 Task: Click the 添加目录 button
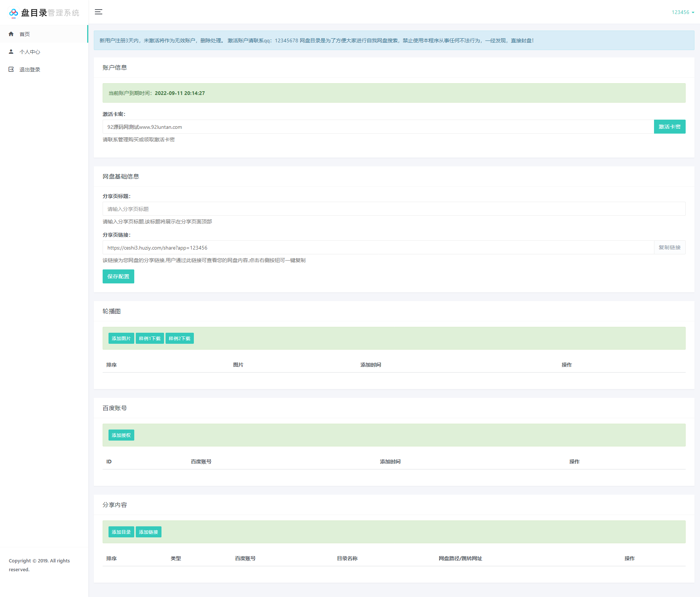(121, 532)
